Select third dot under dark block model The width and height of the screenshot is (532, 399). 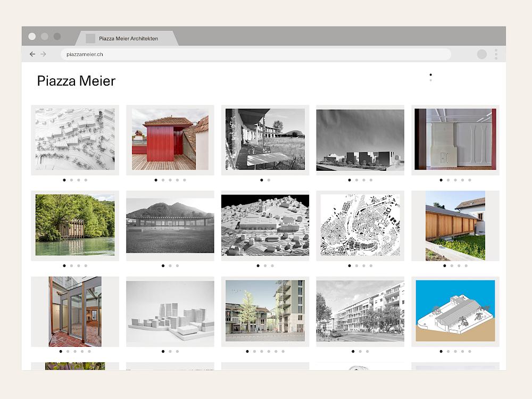pos(364,180)
